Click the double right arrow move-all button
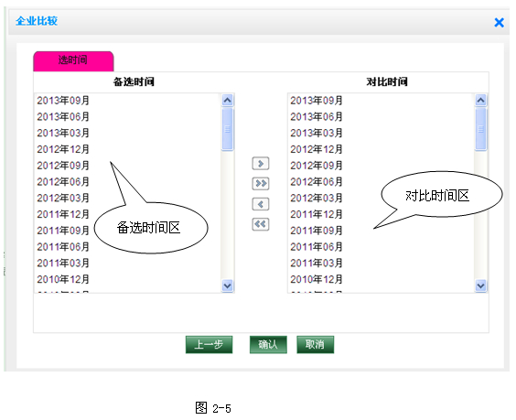 (x=261, y=184)
